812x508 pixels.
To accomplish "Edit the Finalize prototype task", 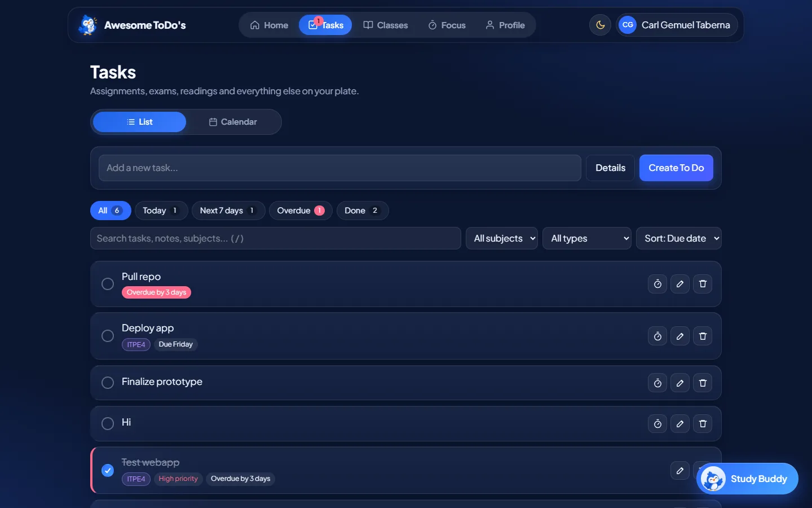I will [x=680, y=383].
